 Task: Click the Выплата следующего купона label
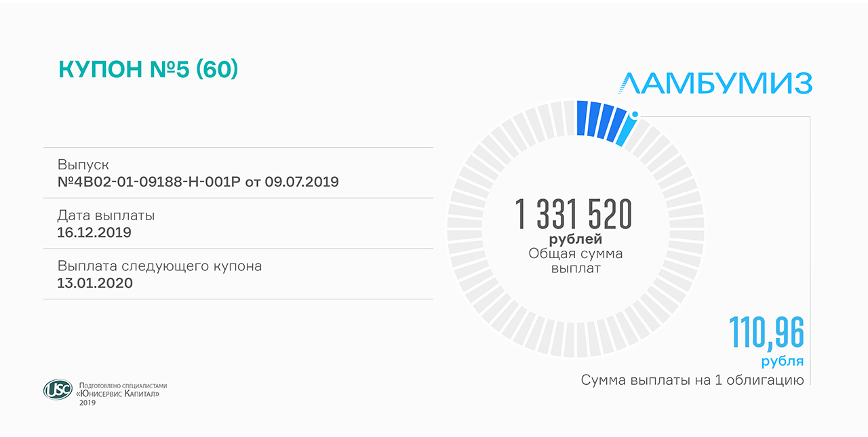coord(159,266)
